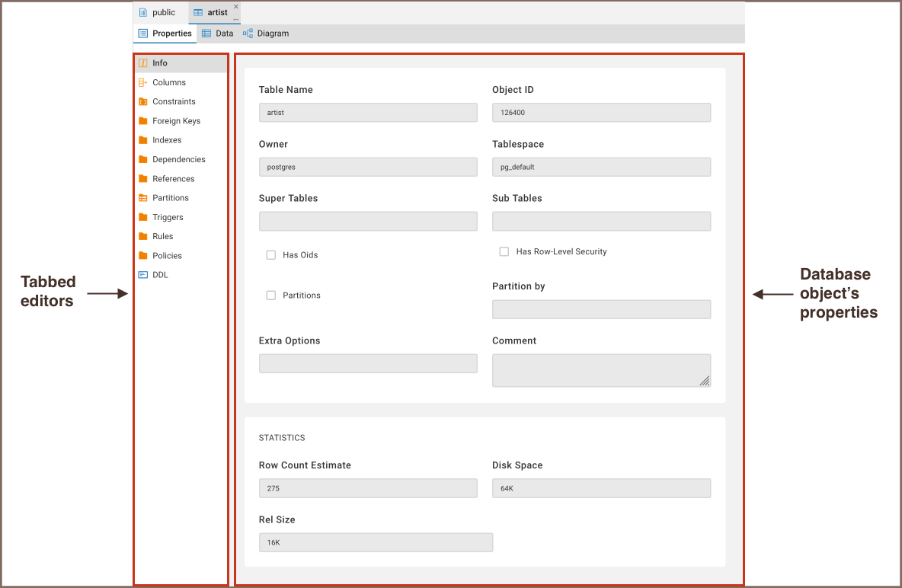
Task: Select Triggers in the sidebar
Action: pos(168,217)
